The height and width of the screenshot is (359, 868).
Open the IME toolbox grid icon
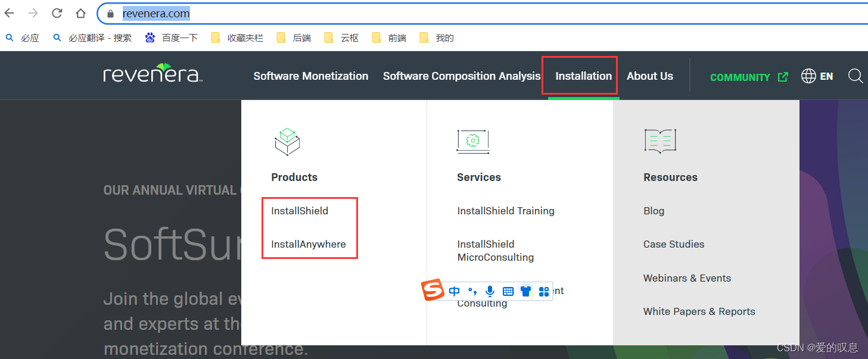543,291
